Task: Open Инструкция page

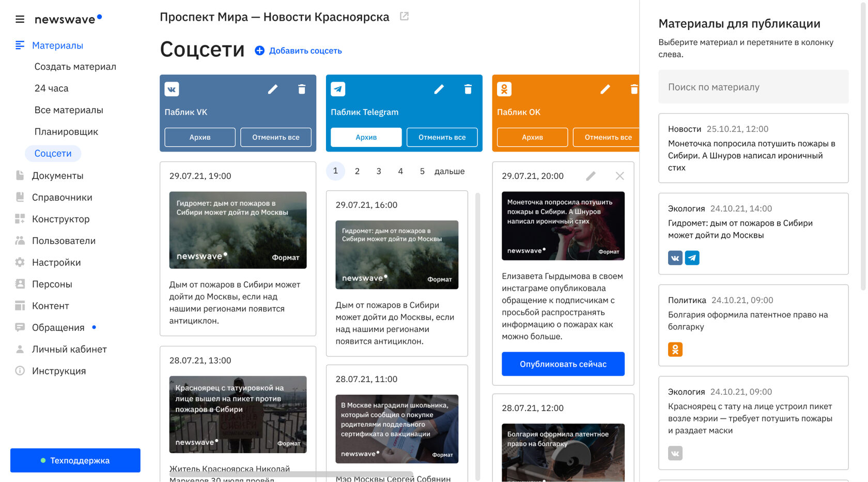Action: coord(59,371)
